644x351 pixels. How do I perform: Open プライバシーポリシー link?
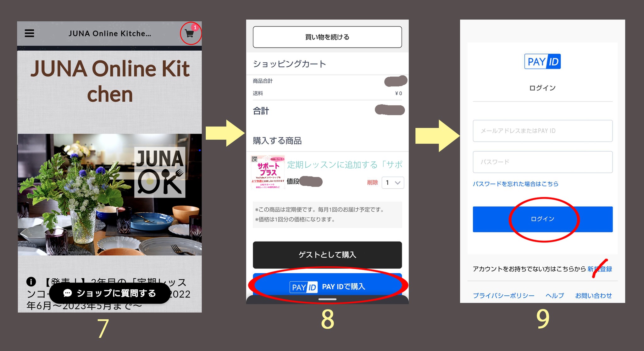click(504, 296)
